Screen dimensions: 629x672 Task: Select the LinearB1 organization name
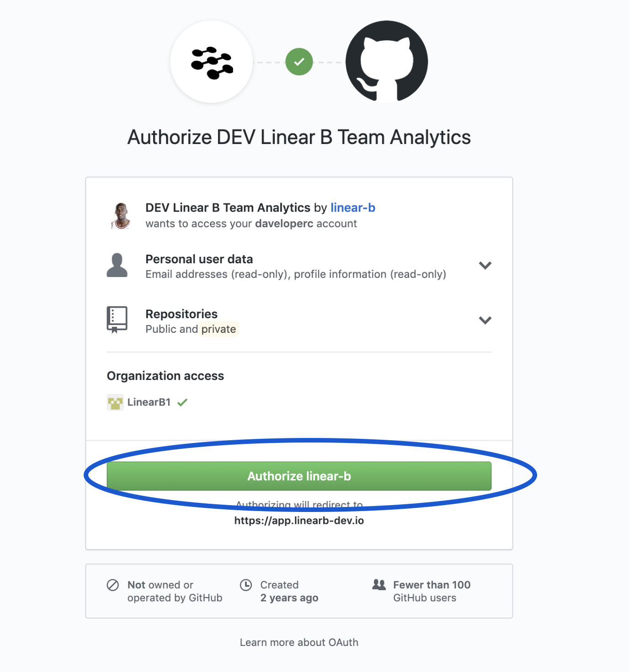coord(149,402)
